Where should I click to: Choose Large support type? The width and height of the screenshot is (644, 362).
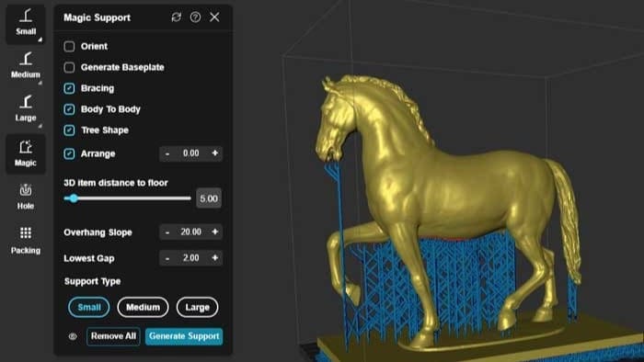pos(197,307)
